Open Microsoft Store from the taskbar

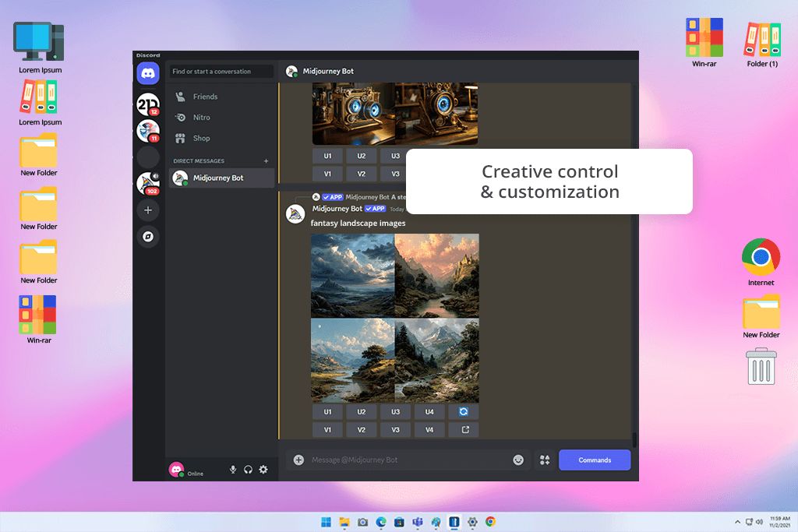[400, 522]
